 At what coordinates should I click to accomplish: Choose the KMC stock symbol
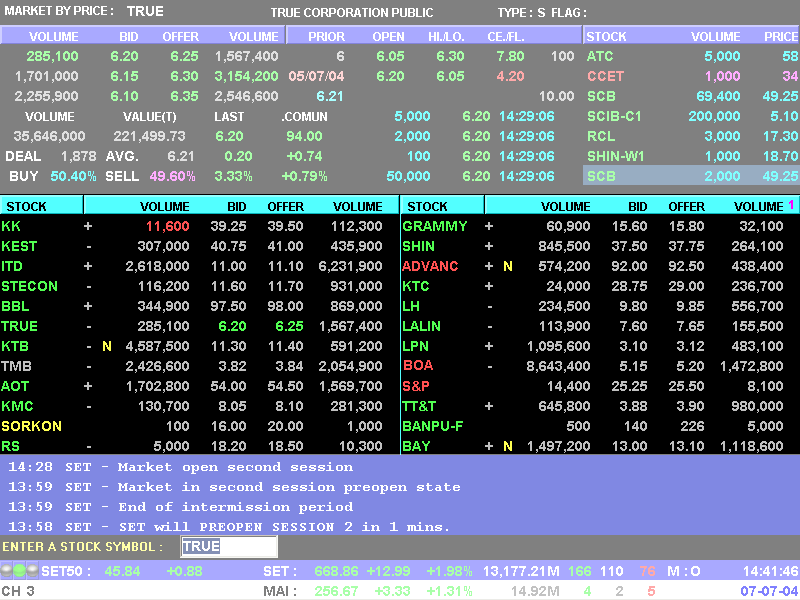[x=17, y=406]
